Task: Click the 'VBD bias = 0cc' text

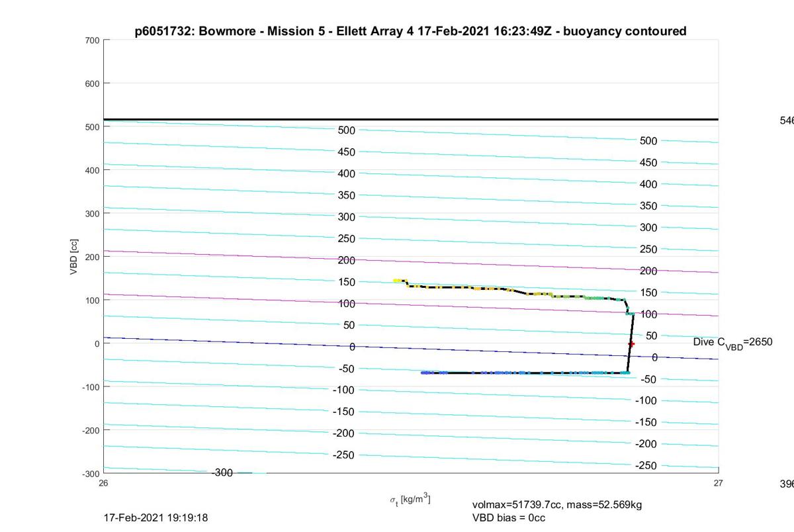Action: [x=508, y=517]
